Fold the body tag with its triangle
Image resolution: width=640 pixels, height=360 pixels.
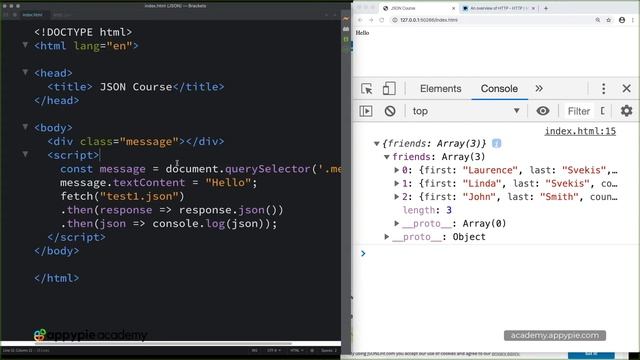coord(25,127)
